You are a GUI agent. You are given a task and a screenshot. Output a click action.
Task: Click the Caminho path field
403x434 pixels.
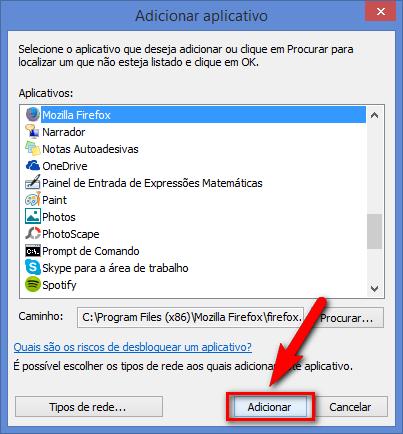click(x=191, y=317)
